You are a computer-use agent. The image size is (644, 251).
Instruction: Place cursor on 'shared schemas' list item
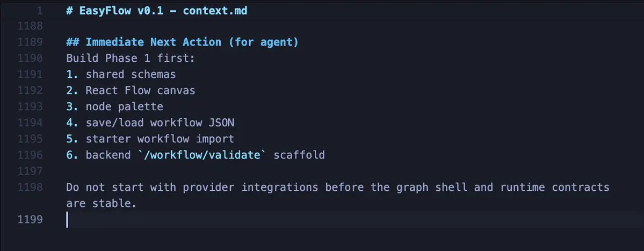point(131,74)
